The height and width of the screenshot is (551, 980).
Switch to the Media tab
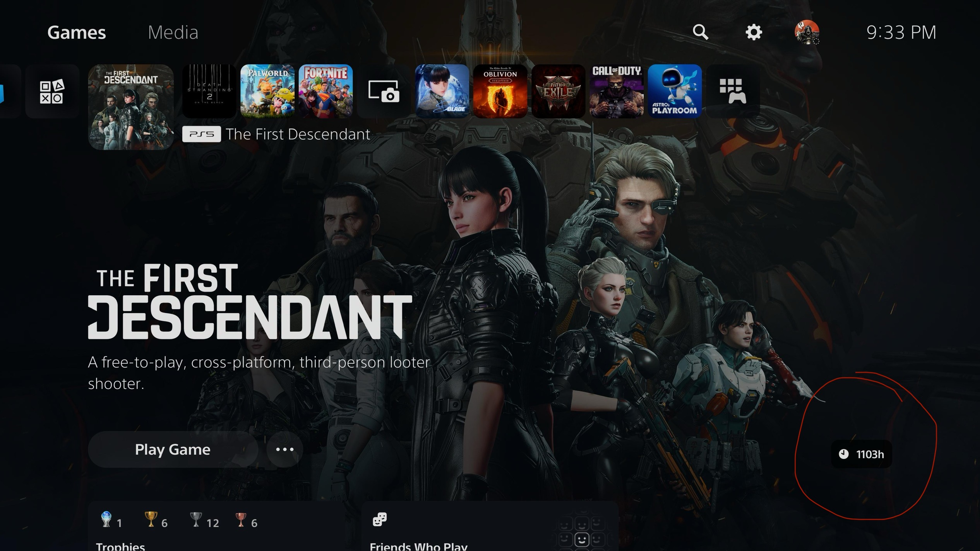click(173, 33)
